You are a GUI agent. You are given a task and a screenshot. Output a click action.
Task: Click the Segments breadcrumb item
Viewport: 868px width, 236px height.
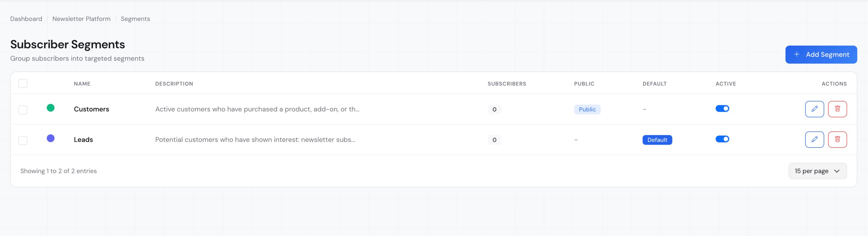pos(135,19)
